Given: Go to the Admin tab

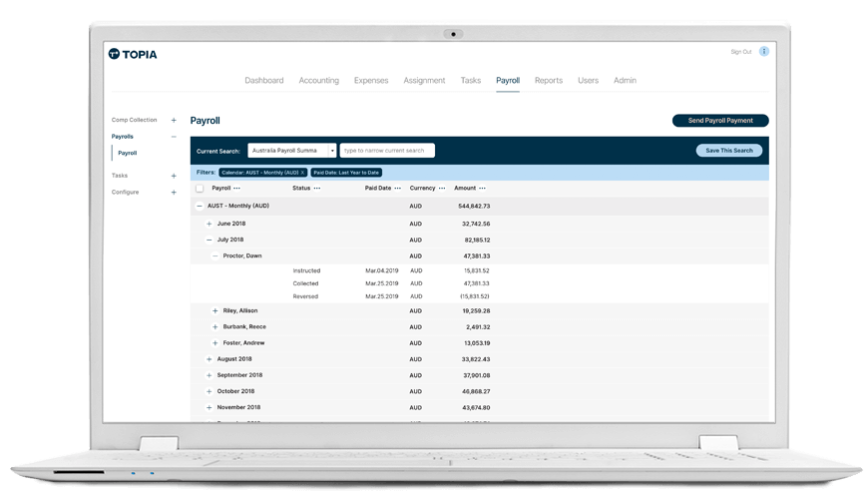Looking at the screenshot, I should pos(625,80).
